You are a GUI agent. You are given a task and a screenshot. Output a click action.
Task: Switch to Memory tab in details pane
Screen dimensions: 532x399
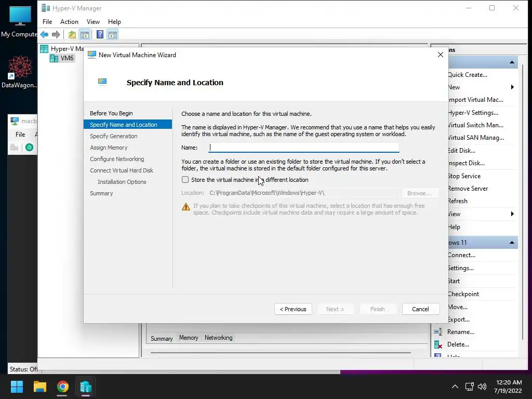(x=189, y=338)
